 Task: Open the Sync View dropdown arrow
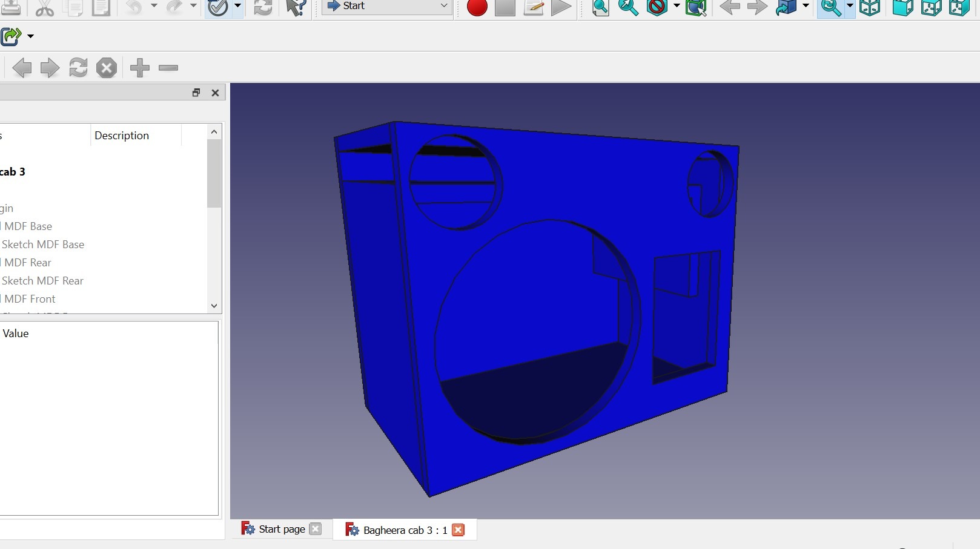pos(850,6)
